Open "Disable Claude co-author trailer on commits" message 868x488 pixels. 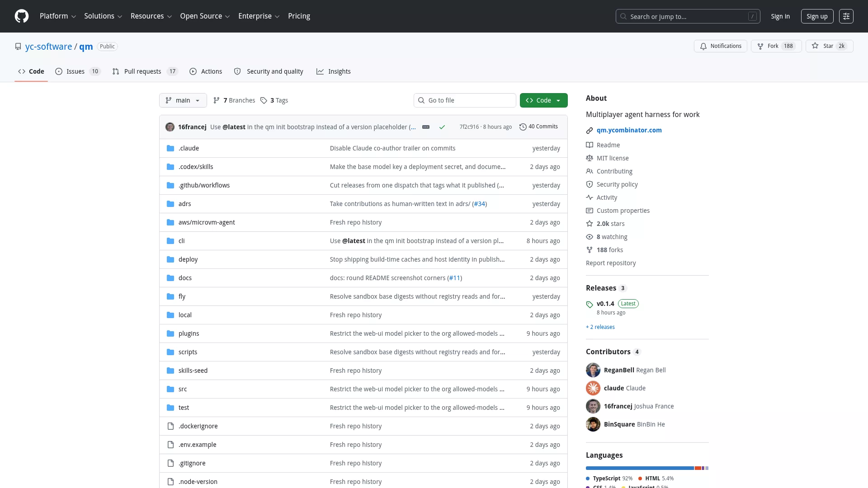pos(392,148)
